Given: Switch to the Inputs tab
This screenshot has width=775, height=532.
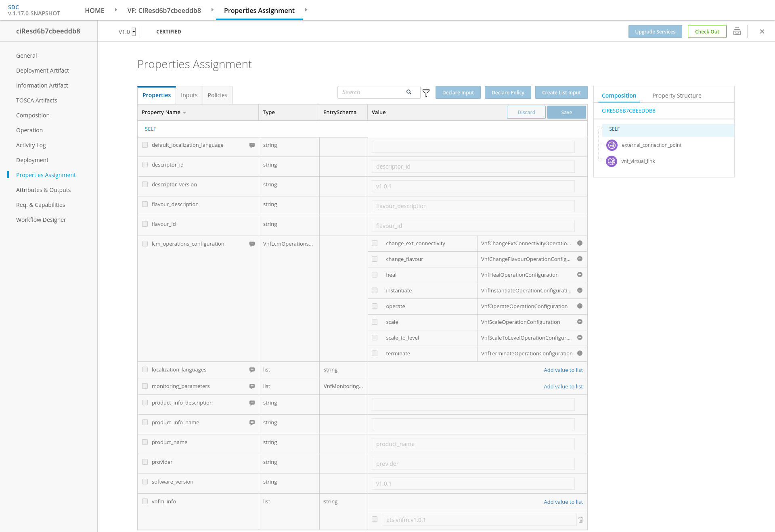Looking at the screenshot, I should pyautogui.click(x=189, y=95).
